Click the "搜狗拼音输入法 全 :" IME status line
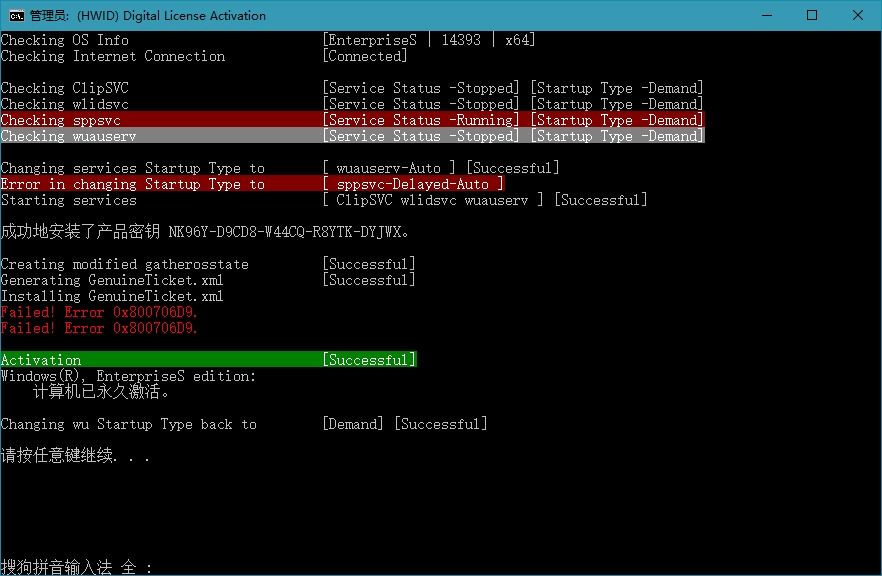 76,567
